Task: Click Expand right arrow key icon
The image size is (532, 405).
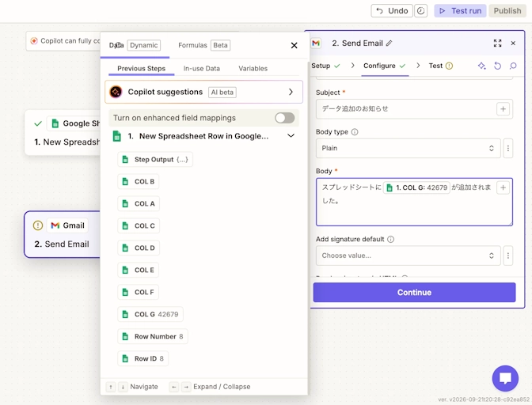Action: (x=186, y=387)
